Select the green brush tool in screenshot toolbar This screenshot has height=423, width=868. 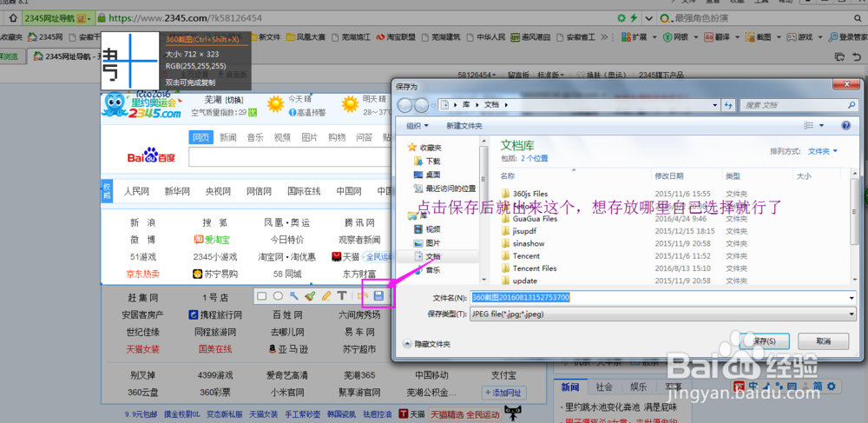point(310,296)
